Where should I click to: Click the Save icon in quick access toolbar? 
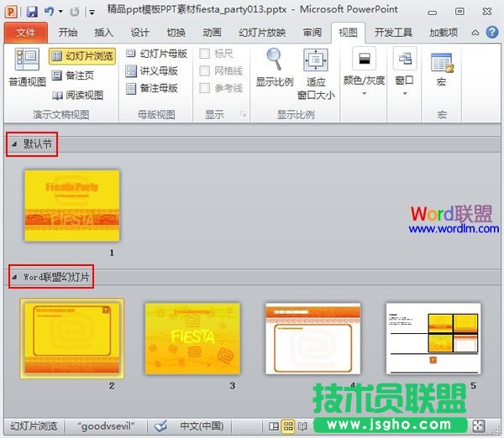pyautogui.click(x=32, y=12)
